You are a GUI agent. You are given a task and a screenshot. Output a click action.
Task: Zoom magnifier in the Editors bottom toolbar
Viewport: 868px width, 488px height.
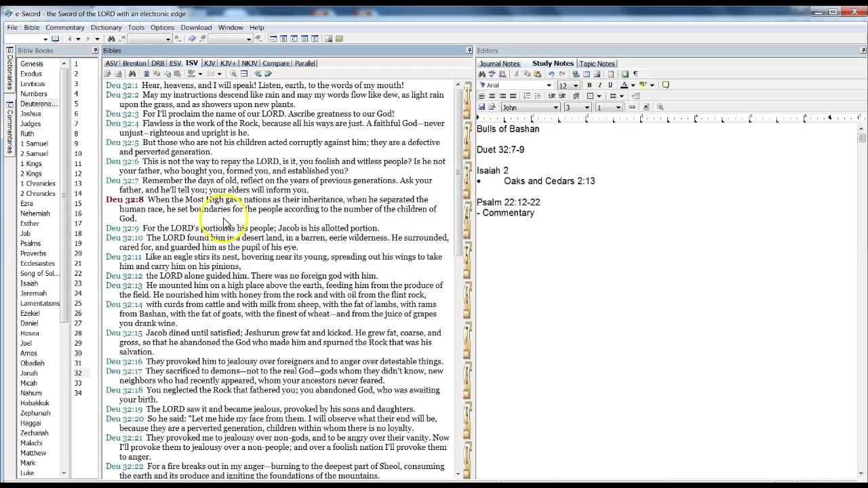click(x=660, y=107)
